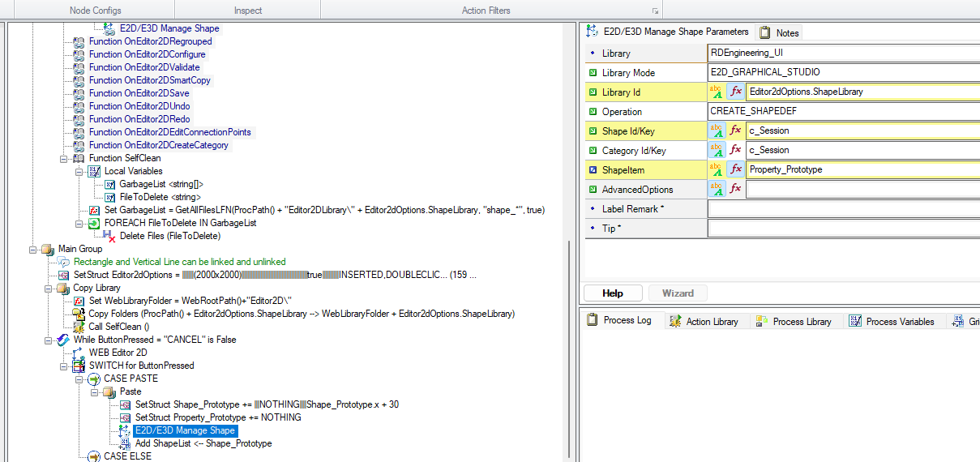Screen dimensions: 980x462
Task: Select the SetStruct Property_Prototype row
Action: tap(218, 417)
